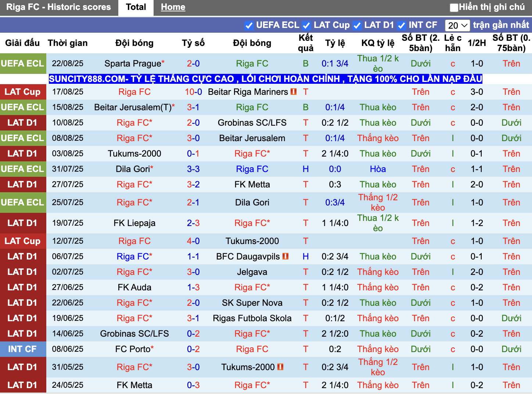Click red card icon next to BFC Daugavpils

[285, 256]
